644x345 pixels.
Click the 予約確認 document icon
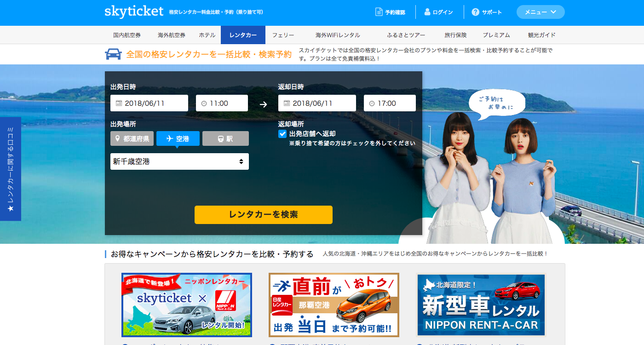(379, 12)
